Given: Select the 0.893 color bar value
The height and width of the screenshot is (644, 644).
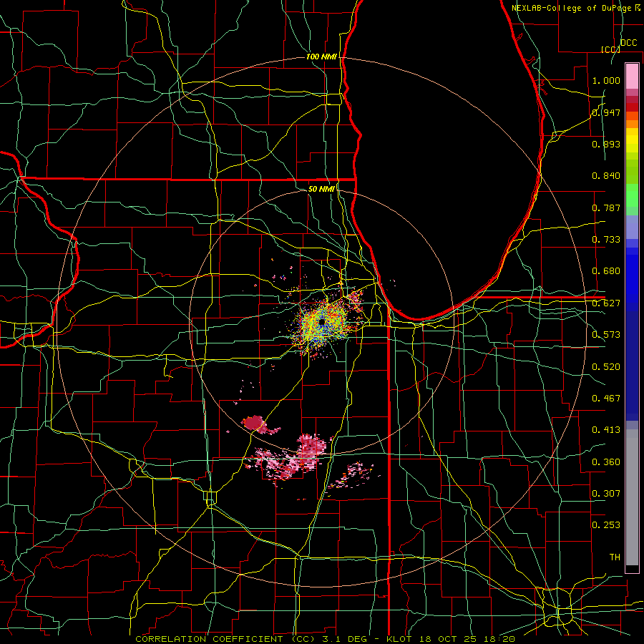Looking at the screenshot, I should 606,144.
